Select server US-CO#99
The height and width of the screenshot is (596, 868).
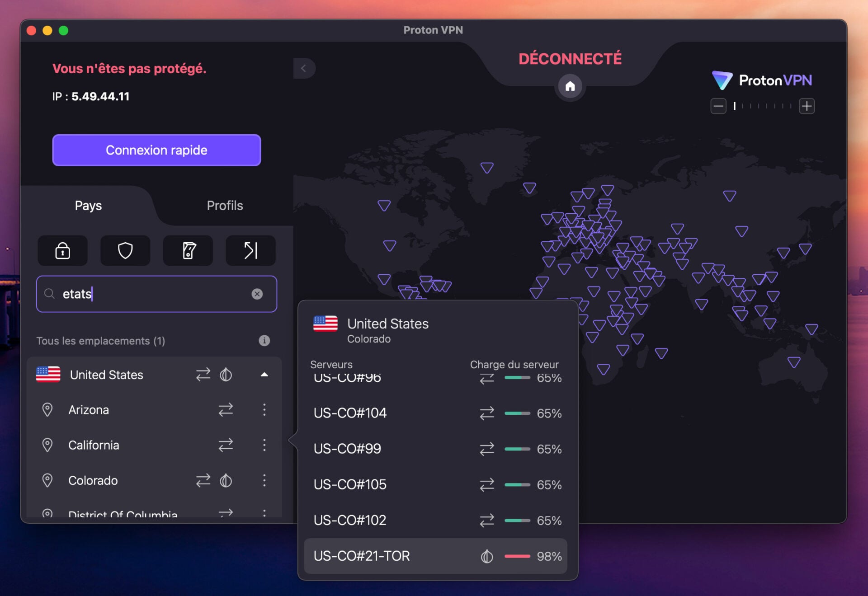click(x=435, y=449)
